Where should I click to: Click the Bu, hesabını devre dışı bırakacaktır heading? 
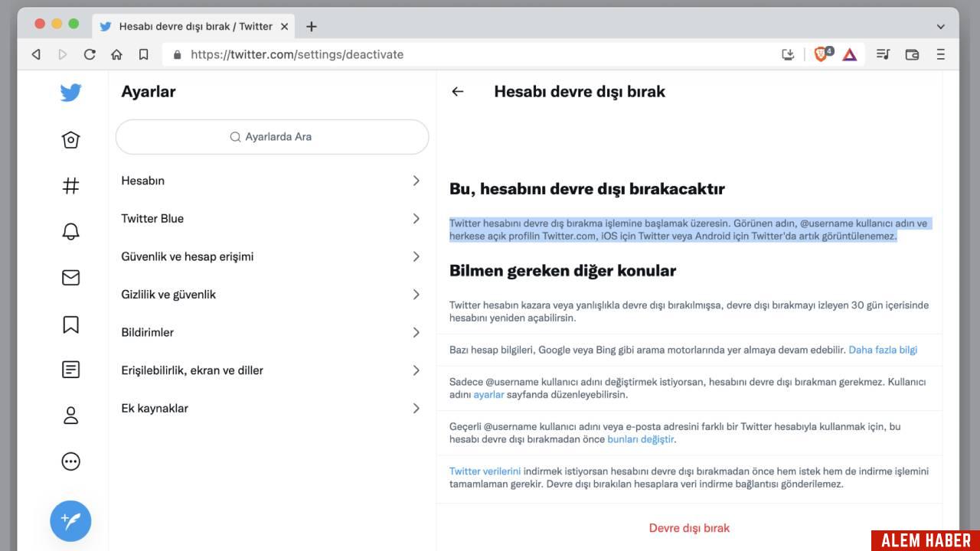click(587, 189)
